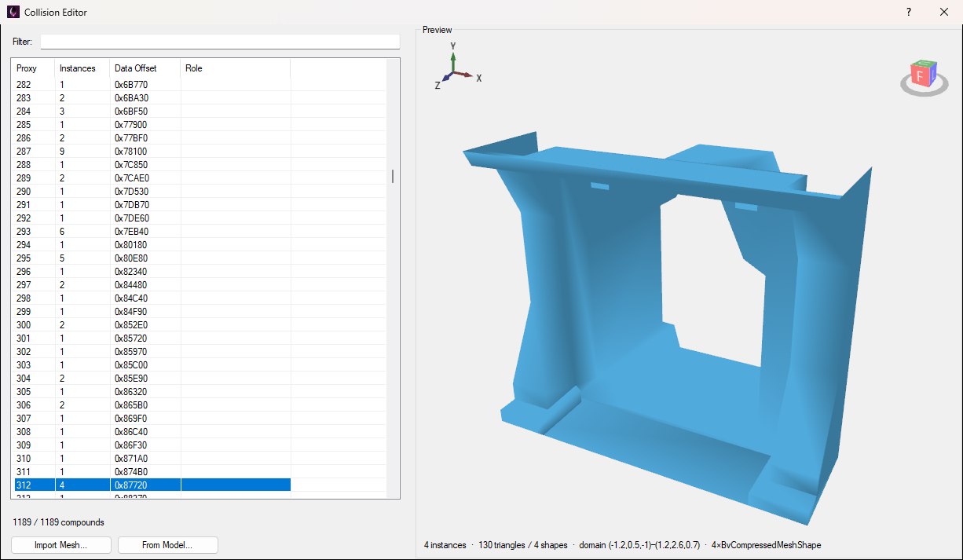
Task: Select proxy row 298
Action: [152, 298]
